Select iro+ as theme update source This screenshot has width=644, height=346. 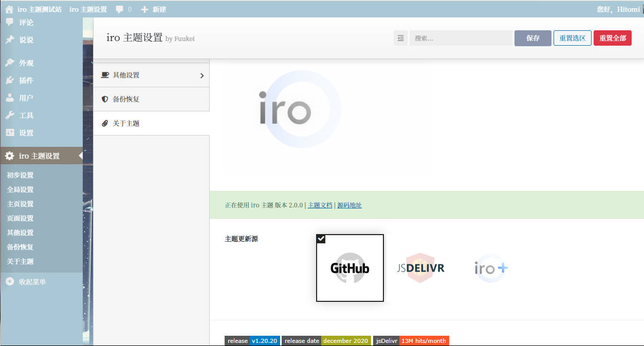491,268
